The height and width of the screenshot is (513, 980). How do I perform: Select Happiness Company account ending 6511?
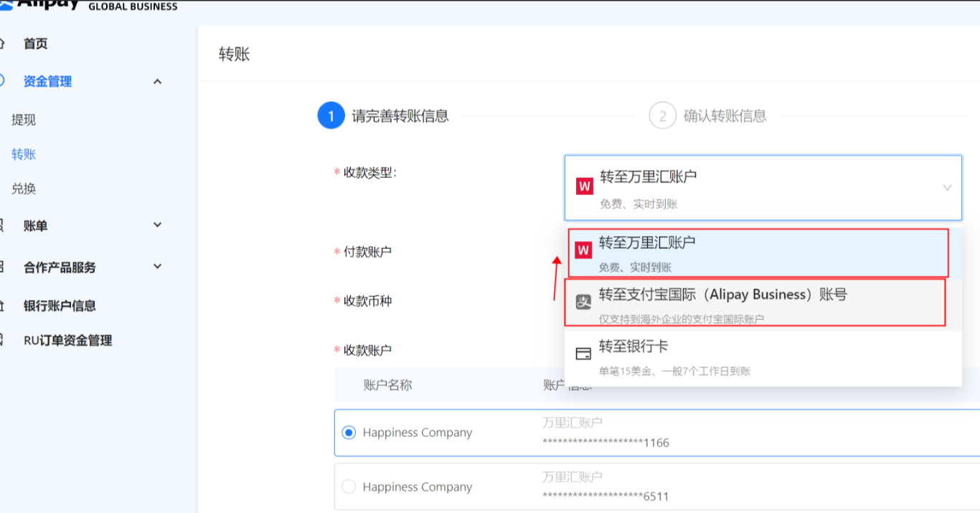(349, 487)
